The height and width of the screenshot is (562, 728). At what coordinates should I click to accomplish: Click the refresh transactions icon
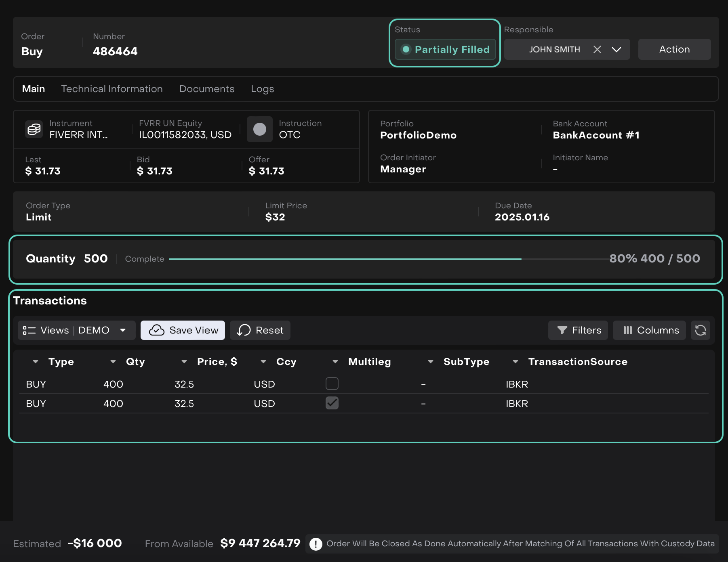click(x=700, y=330)
